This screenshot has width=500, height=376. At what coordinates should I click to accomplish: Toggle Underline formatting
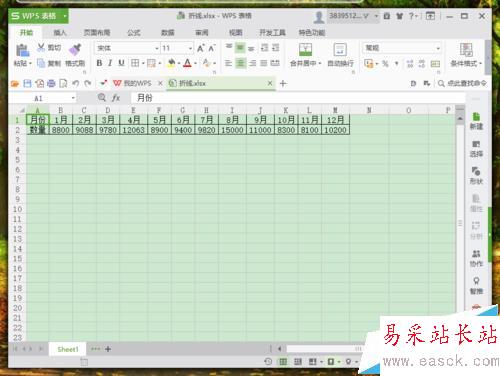click(121, 63)
